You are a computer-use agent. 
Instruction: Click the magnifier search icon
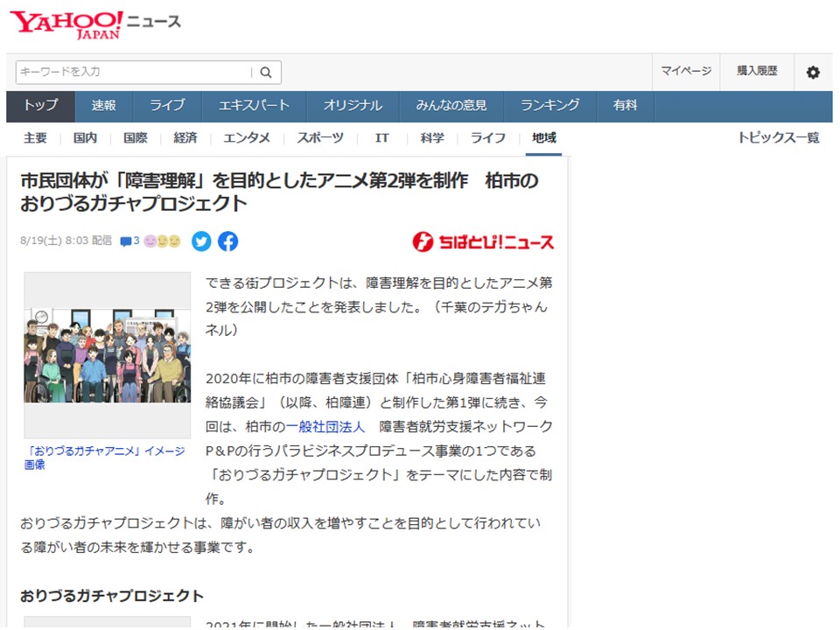(266, 73)
